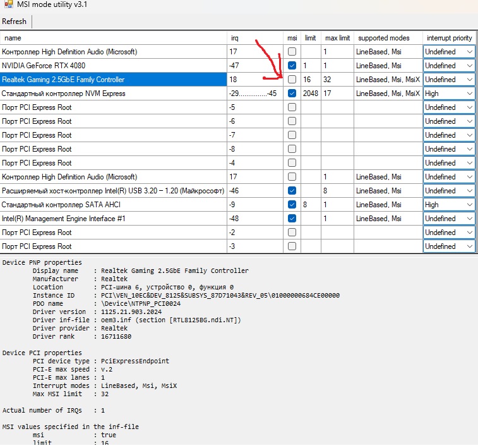Open the High priority dropdown for NVM Express
This screenshot has width=478, height=448.
(x=469, y=94)
